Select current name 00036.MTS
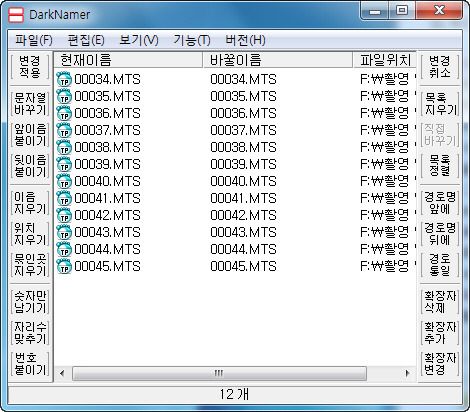Viewport: 470px width, 412px height. [x=107, y=113]
